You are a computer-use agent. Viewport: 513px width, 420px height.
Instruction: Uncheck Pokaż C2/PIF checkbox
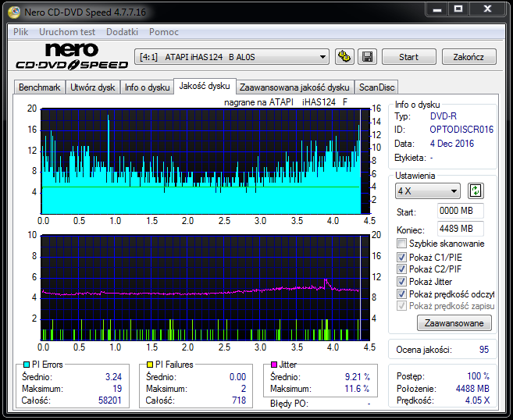click(401, 269)
